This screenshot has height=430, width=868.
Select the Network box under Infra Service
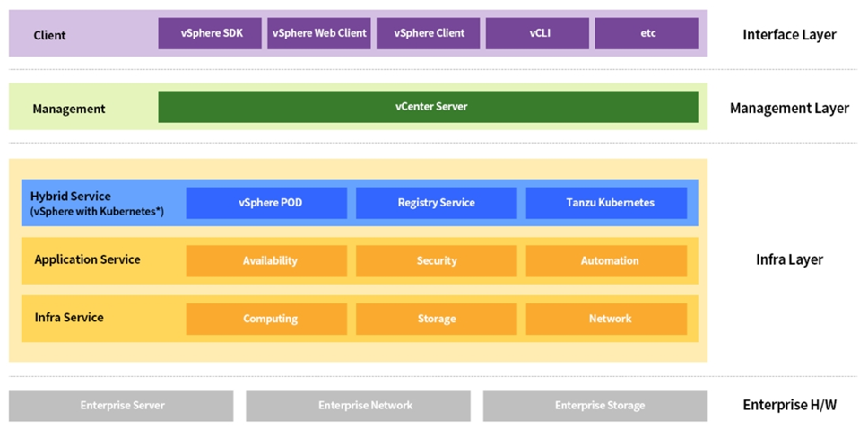click(606, 320)
